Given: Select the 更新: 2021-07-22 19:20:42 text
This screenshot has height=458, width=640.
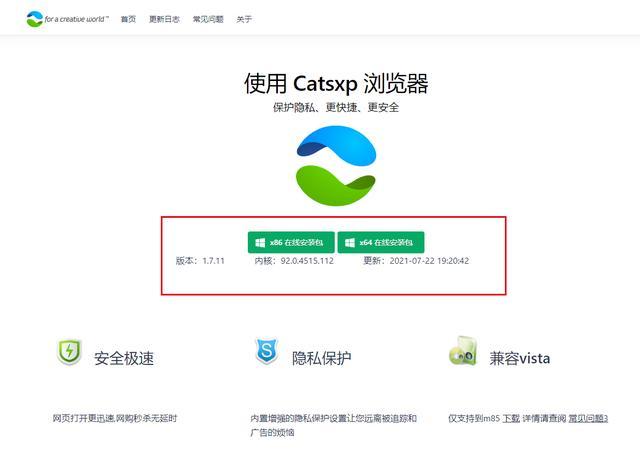Looking at the screenshot, I should click(x=416, y=261).
